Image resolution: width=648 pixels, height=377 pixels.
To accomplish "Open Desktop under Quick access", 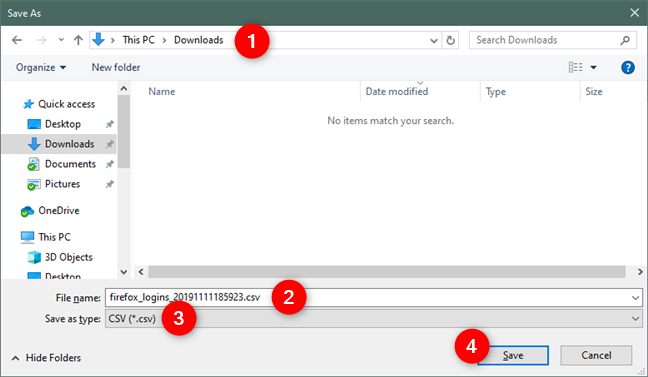I will (63, 124).
